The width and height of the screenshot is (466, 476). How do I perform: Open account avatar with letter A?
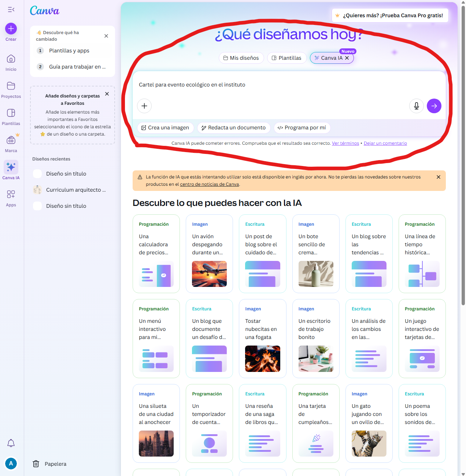point(11,464)
